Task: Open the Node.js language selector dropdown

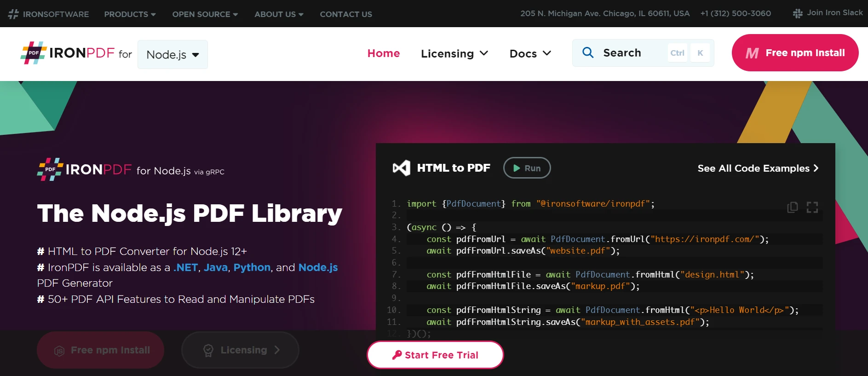Action: [x=172, y=54]
